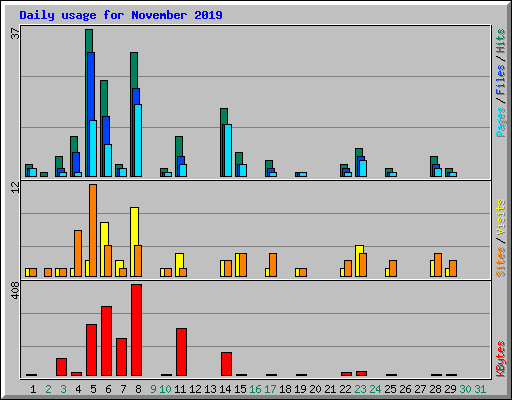This screenshot has height=400, width=512.
Task: Click the day "12" x-axis label
Action: pyautogui.click(x=195, y=389)
